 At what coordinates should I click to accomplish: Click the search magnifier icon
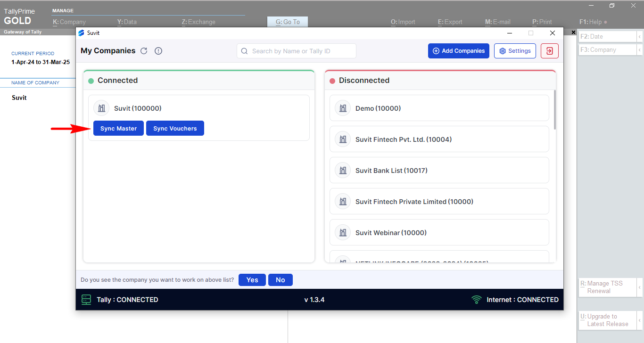(x=245, y=51)
